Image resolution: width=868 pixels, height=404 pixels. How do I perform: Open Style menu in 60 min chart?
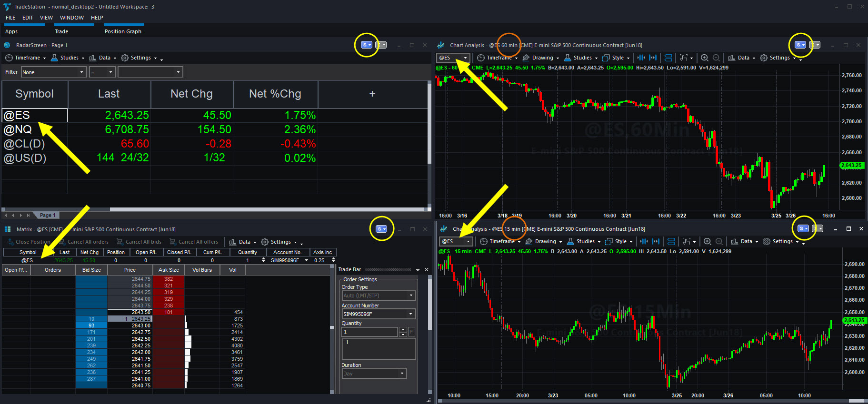tap(616, 58)
